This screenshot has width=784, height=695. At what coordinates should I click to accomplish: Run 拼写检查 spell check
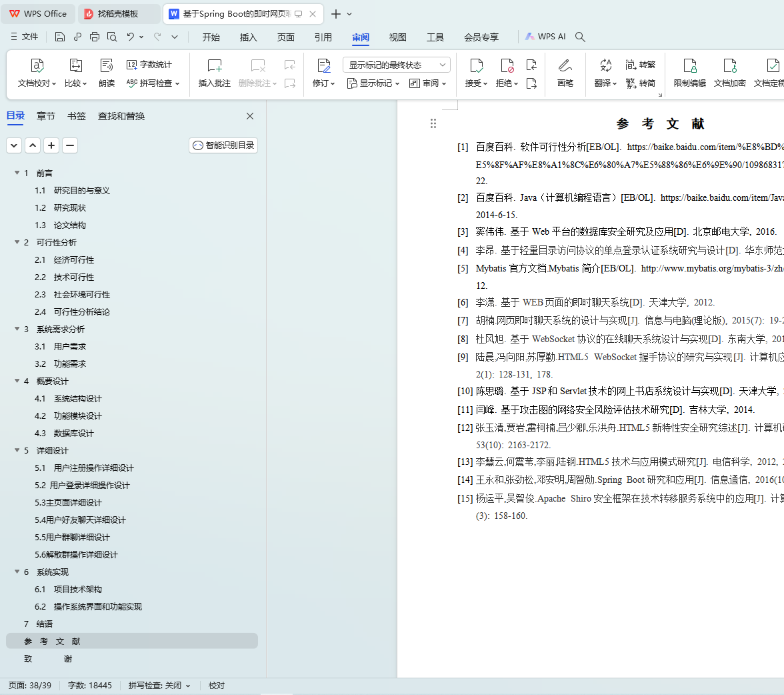(153, 83)
